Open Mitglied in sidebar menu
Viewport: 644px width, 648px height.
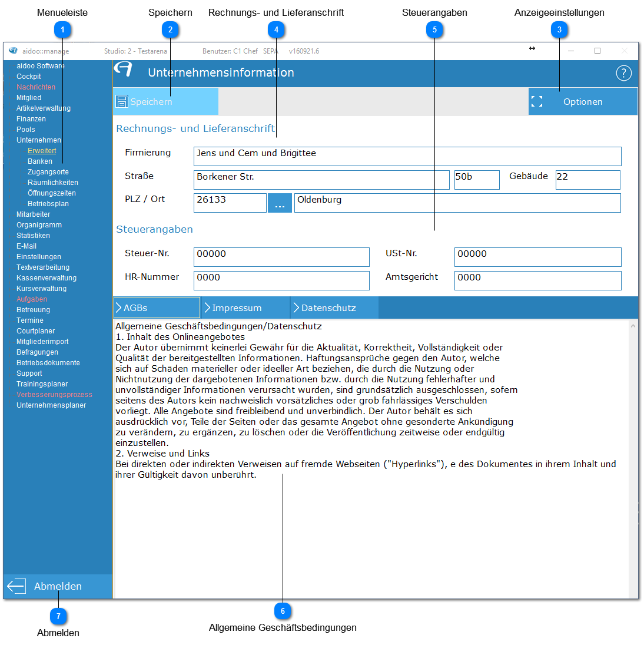coord(29,98)
